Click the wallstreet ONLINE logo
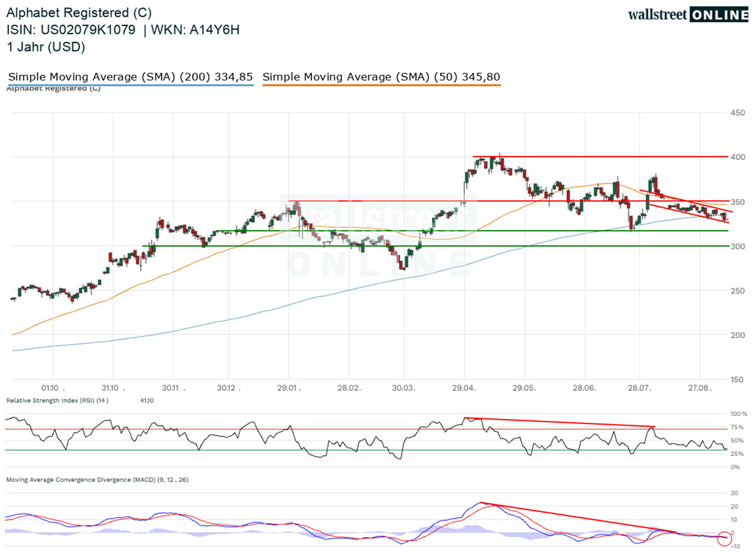 click(x=688, y=15)
